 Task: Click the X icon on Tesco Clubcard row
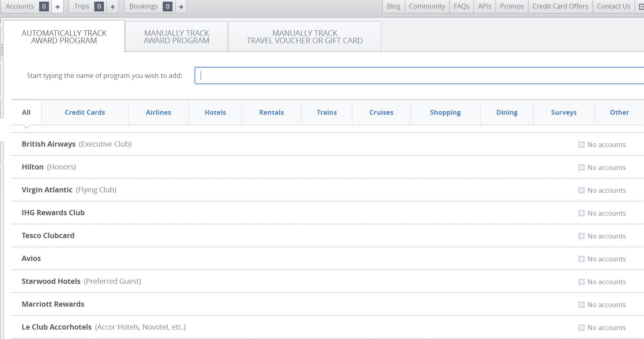click(581, 236)
